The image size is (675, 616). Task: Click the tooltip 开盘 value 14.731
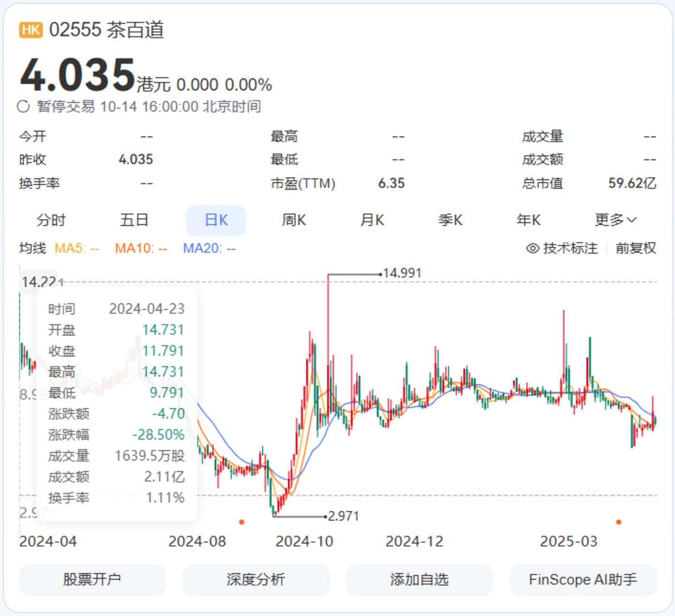pyautogui.click(x=163, y=330)
